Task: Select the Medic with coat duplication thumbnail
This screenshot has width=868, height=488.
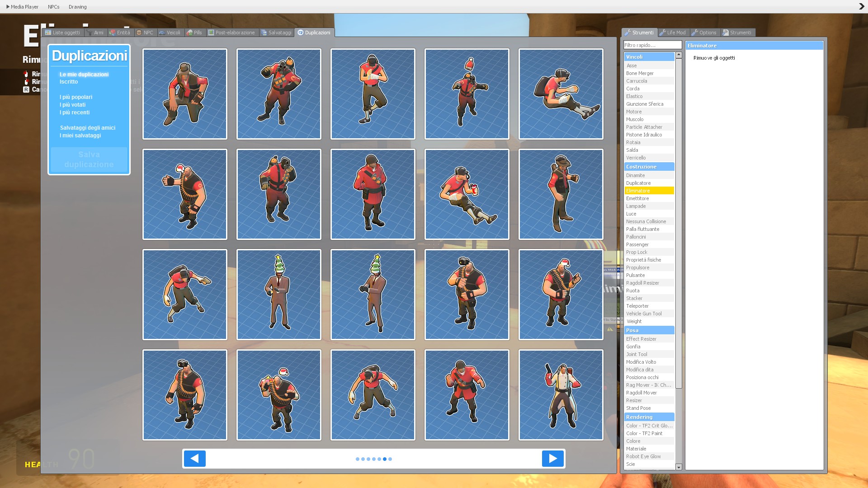Action: point(561,395)
